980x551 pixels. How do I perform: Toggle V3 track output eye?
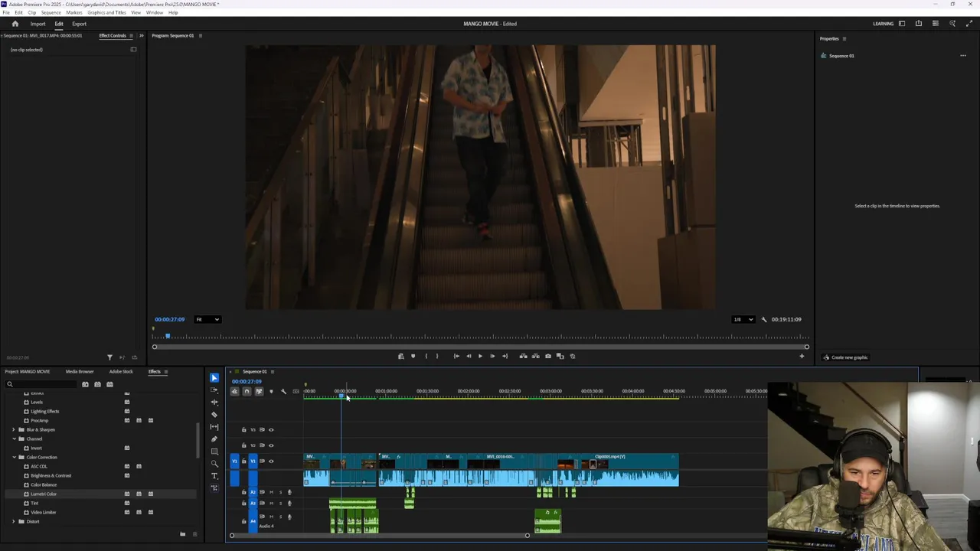pos(271,429)
